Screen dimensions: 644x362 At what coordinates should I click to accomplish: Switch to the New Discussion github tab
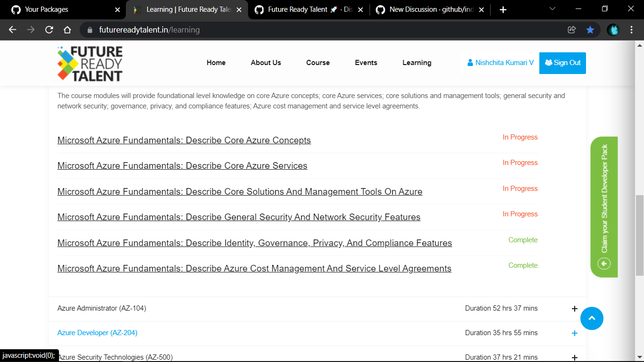click(x=430, y=9)
